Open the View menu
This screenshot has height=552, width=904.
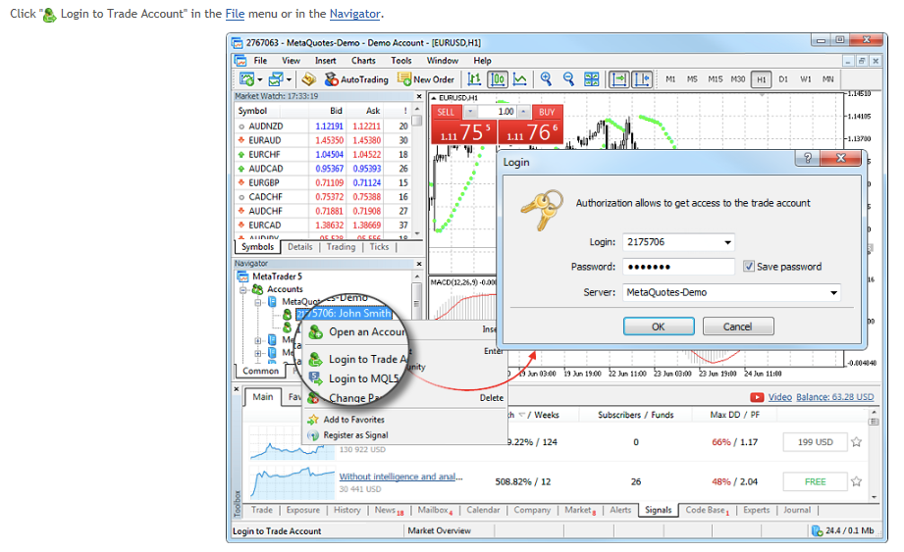click(291, 61)
